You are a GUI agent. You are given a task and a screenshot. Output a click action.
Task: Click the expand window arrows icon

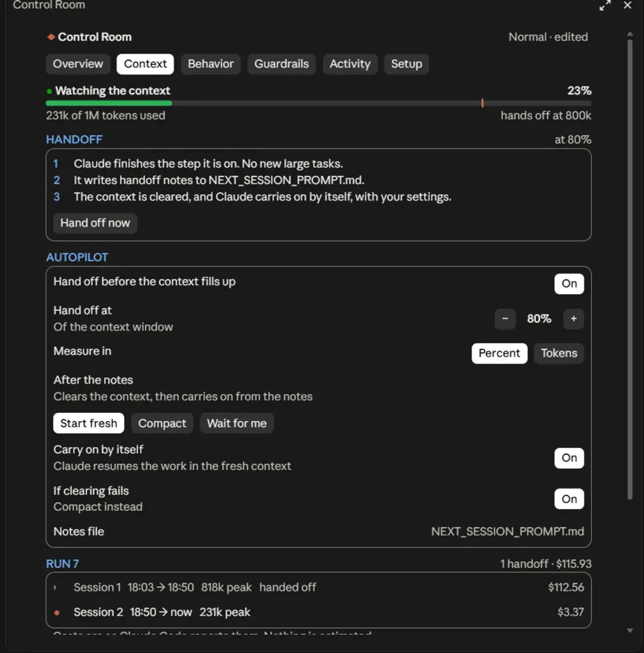point(605,5)
